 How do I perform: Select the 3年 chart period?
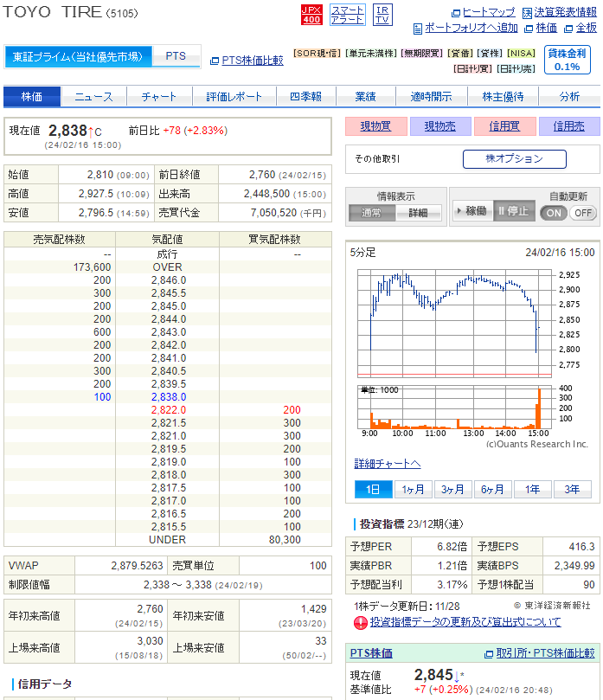coord(572,489)
